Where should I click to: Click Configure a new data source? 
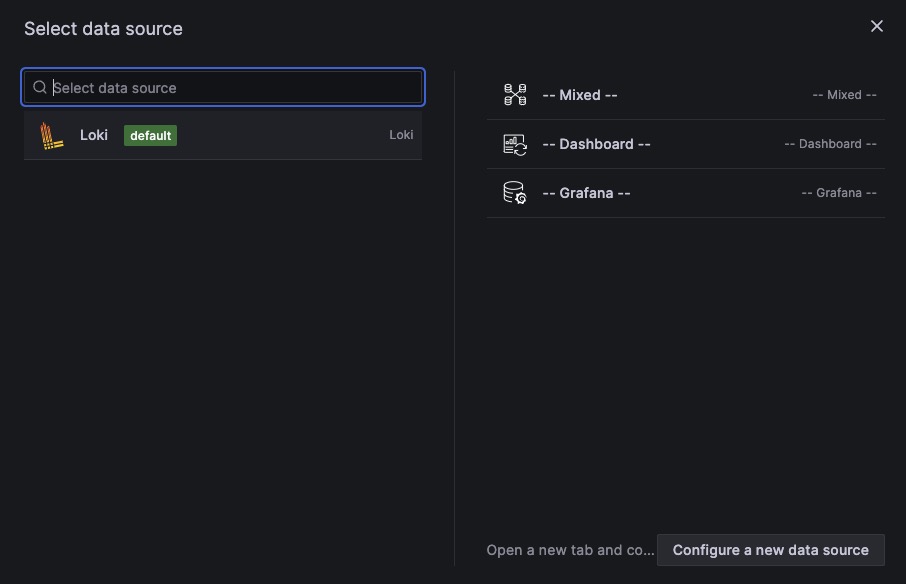[x=770, y=549]
